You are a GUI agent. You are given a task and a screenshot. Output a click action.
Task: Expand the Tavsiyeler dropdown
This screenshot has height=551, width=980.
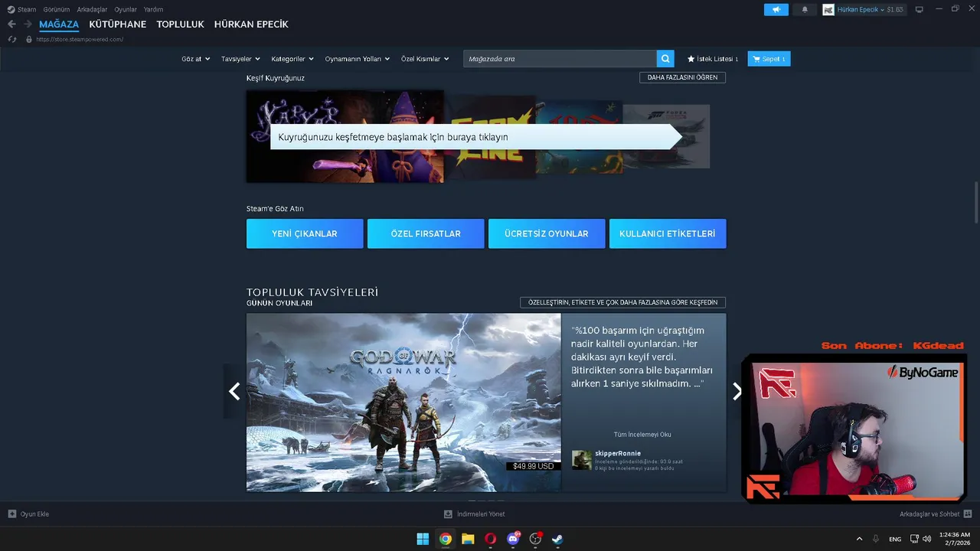click(x=240, y=59)
